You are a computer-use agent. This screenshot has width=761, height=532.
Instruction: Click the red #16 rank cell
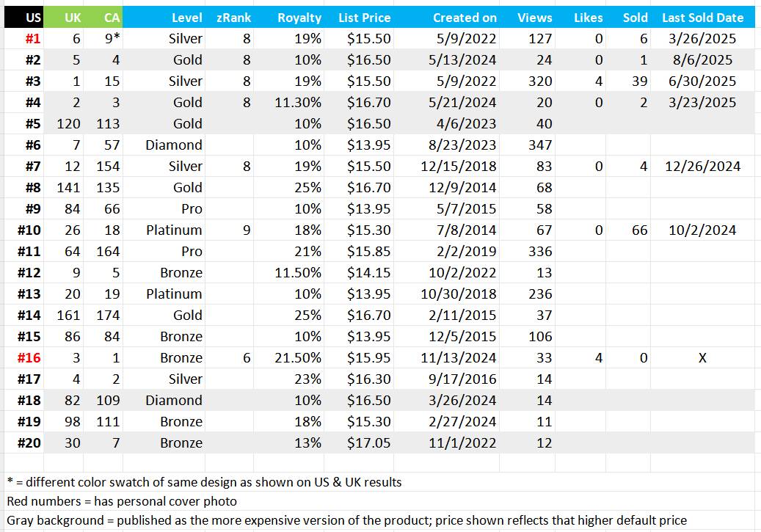pyautogui.click(x=23, y=358)
